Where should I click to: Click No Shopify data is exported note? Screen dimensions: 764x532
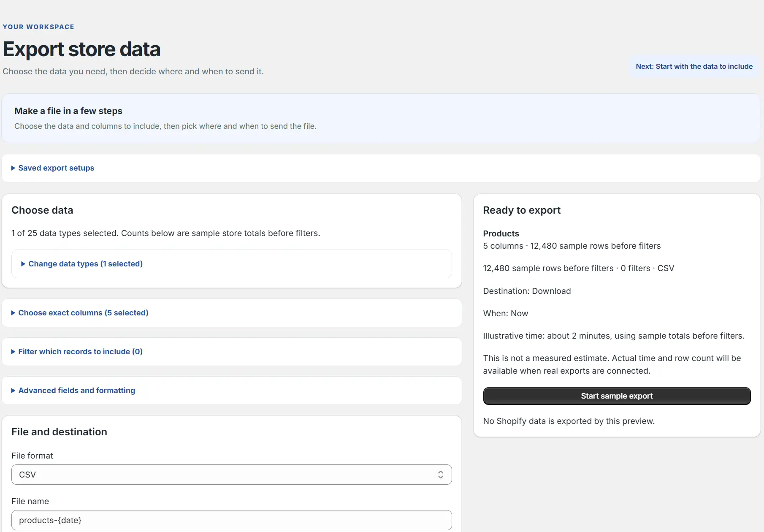click(x=569, y=421)
